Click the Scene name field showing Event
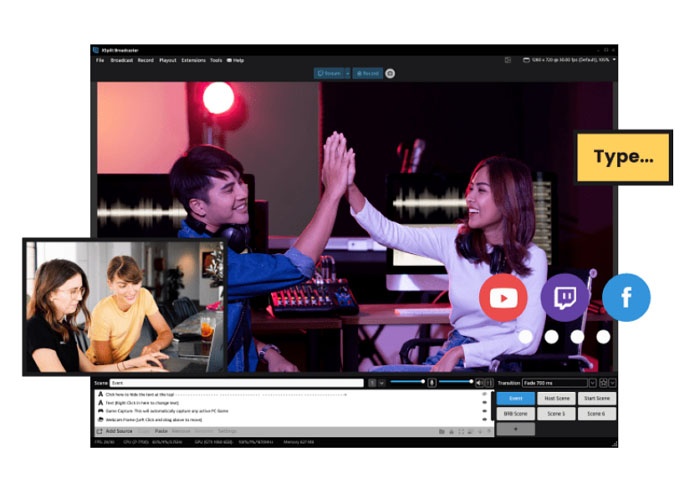This screenshot has height=478, width=700. 237,383
